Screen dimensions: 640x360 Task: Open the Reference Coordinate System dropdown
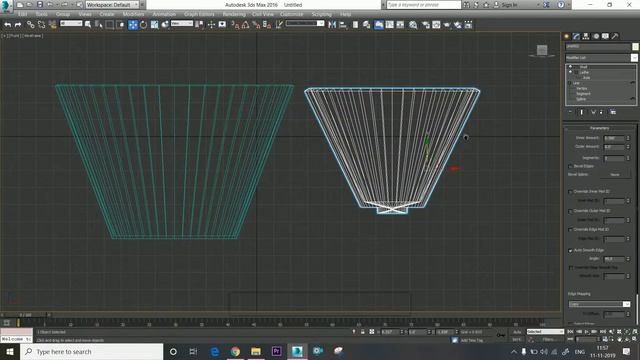pos(182,24)
